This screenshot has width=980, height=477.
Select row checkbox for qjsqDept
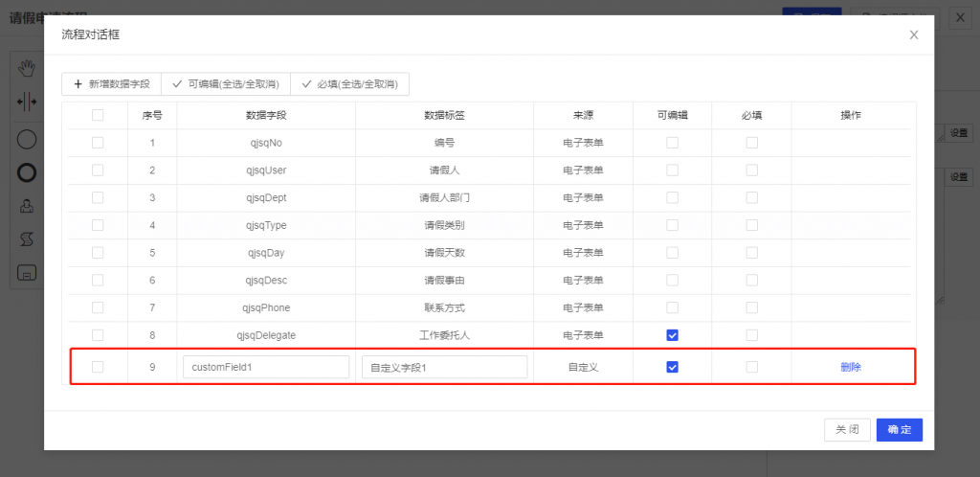97,197
